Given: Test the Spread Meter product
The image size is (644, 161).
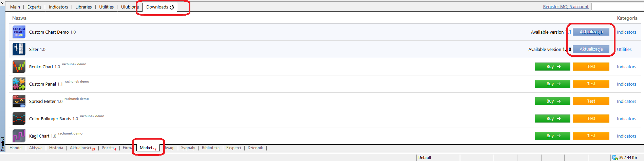Looking at the screenshot, I should tap(591, 101).
